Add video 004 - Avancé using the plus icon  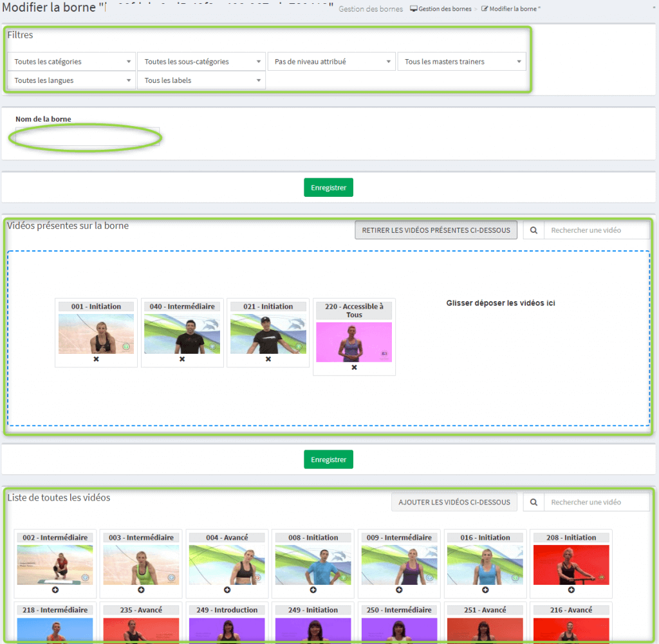227,590
